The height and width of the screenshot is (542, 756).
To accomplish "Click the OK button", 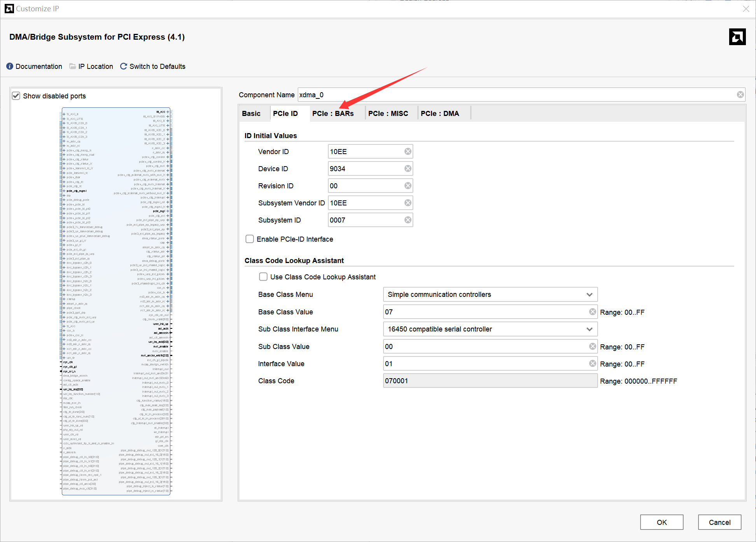I will (662, 522).
